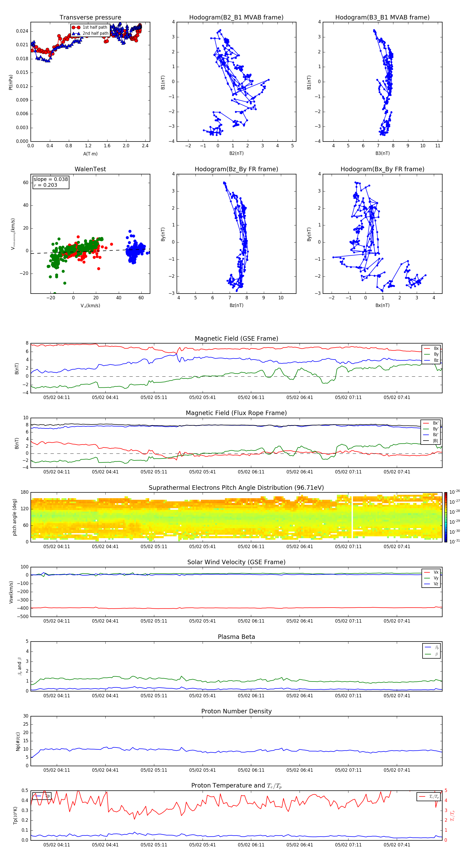Select the βp entry in Plasma Beta legend
473x868 pixels.
431,647
